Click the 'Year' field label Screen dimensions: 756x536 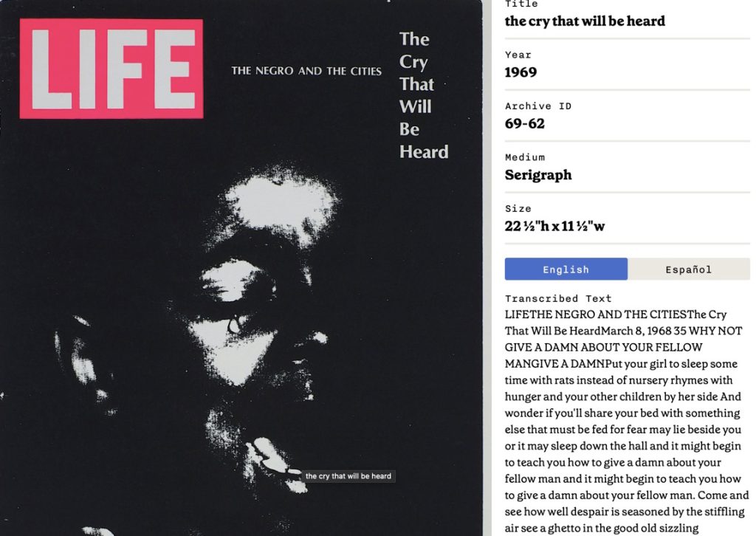(518, 55)
